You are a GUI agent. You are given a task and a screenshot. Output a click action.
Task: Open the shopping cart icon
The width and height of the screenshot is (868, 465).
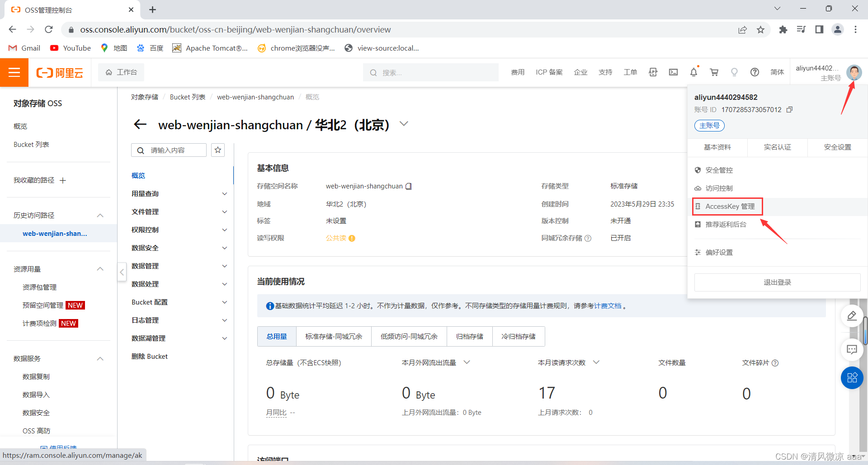coord(714,72)
